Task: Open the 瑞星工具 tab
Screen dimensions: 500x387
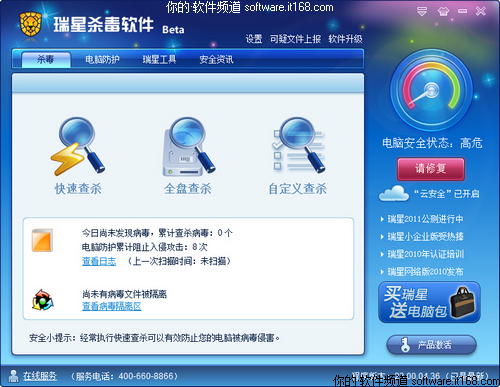Action: click(x=159, y=60)
